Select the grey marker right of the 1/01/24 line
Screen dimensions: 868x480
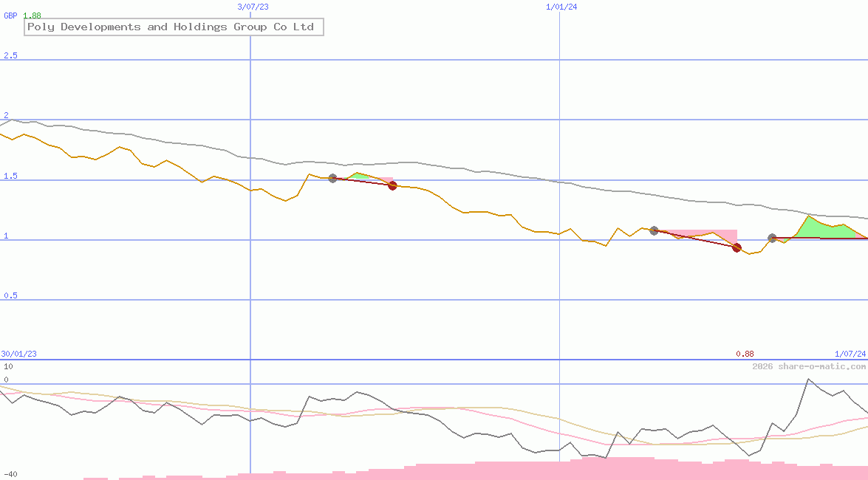tap(654, 230)
